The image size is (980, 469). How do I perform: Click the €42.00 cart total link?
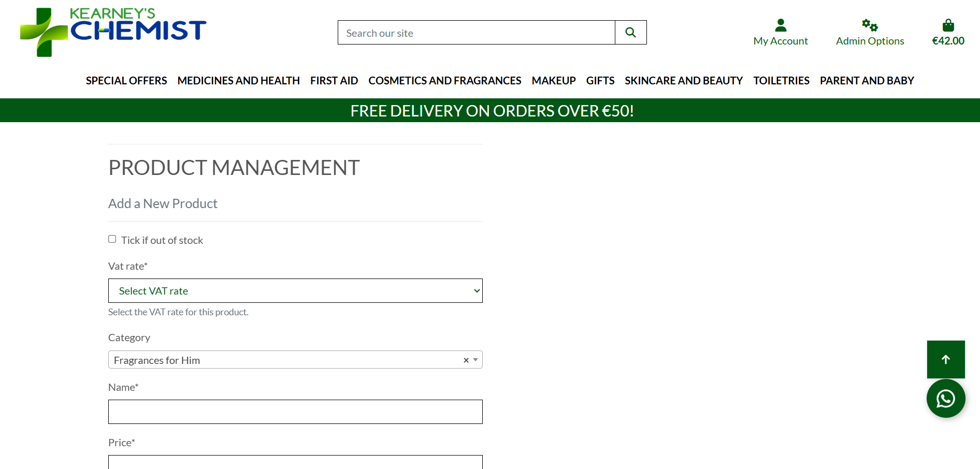[x=948, y=41]
